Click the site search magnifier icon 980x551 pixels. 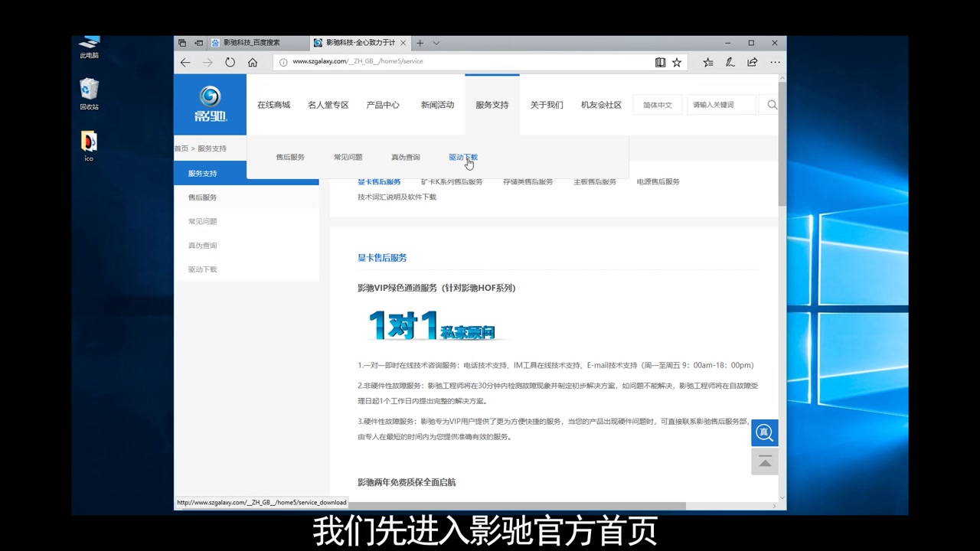click(772, 105)
